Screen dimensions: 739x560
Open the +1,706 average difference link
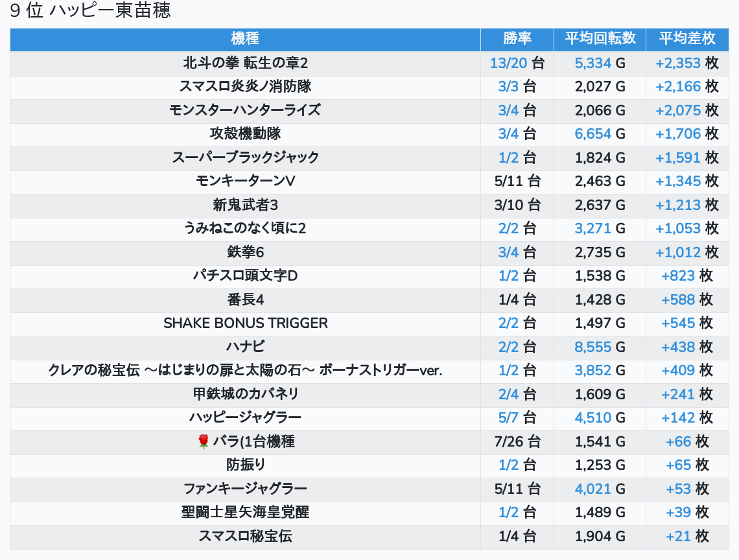point(677,134)
